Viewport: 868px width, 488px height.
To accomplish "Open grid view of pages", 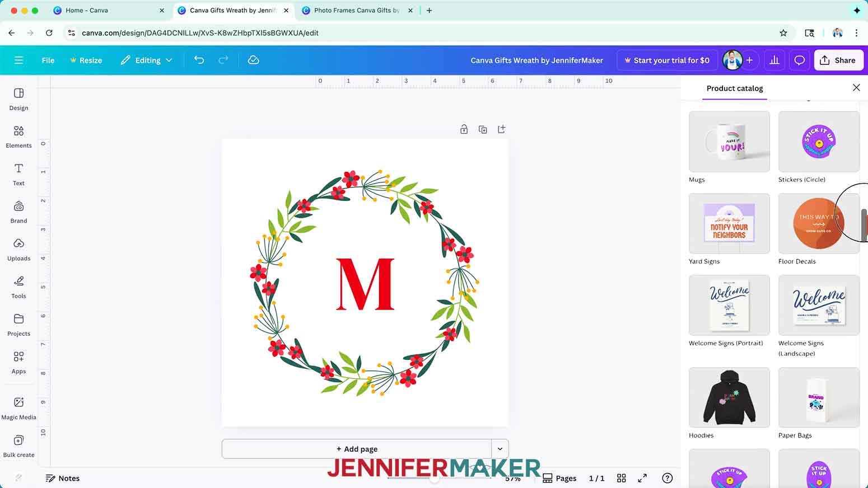I will [x=621, y=478].
